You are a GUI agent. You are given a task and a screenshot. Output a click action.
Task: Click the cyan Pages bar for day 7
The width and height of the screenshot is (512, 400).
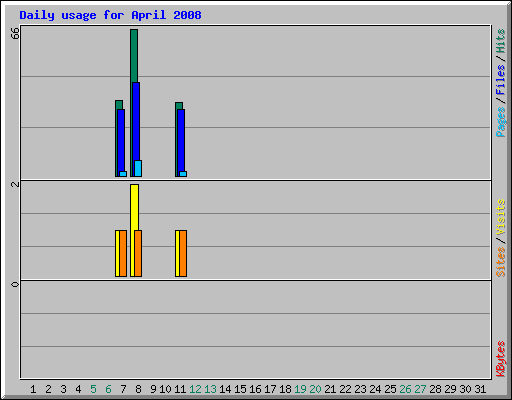pyautogui.click(x=123, y=174)
